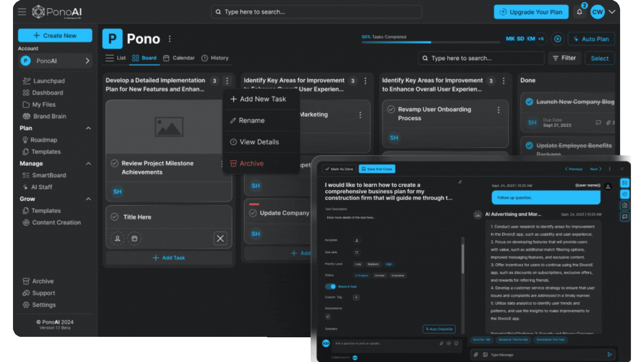Click the add member plus circle icon
Screen dimensions: 644x362
[557, 39]
